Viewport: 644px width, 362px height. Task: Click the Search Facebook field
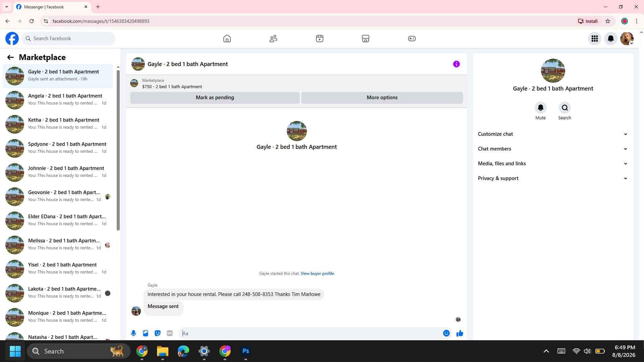[69, 39]
